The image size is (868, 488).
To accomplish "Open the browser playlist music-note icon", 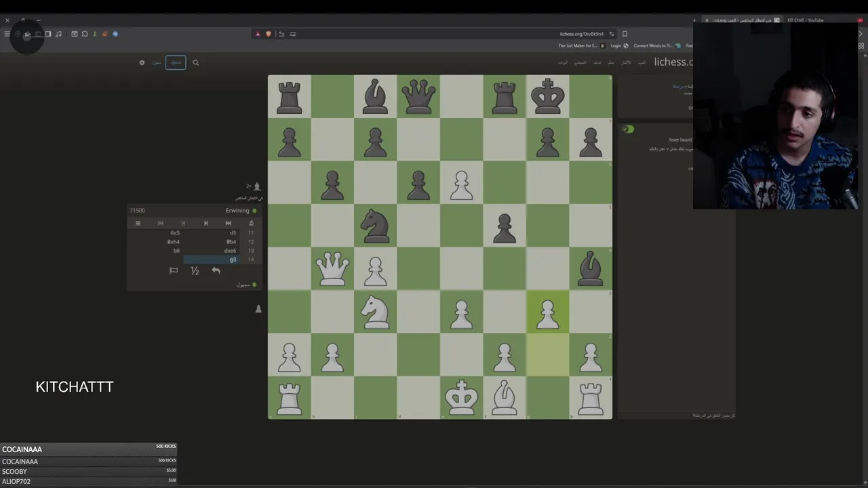I will [58, 34].
